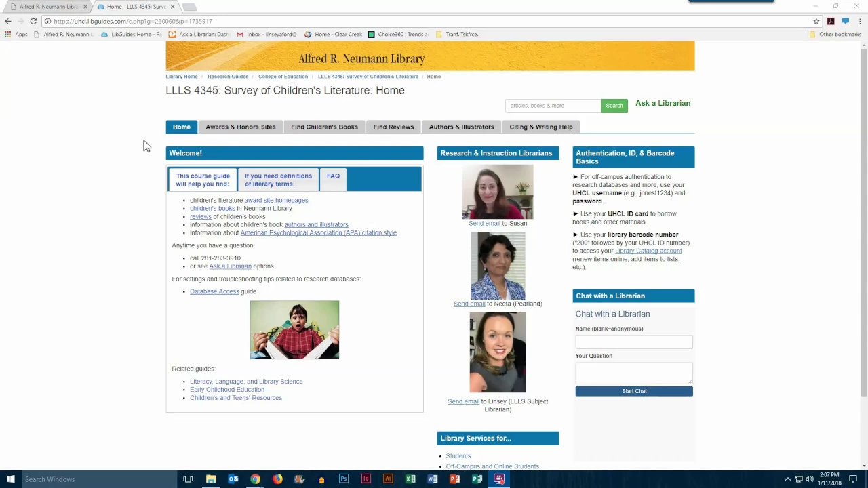
Task: Select the Home guide tab
Action: 181,127
